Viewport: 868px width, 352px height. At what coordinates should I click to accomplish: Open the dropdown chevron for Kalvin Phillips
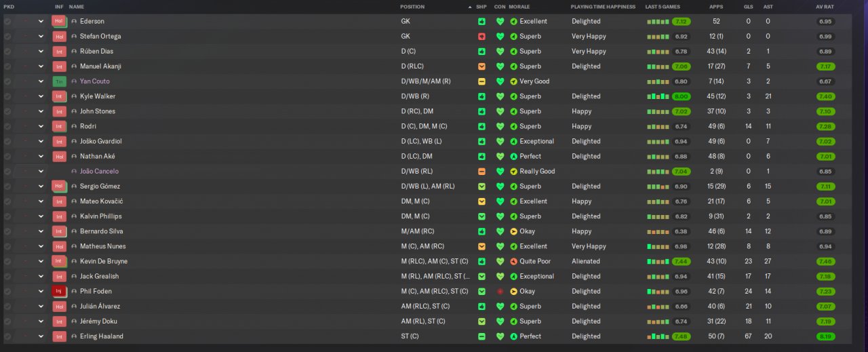pyautogui.click(x=41, y=216)
